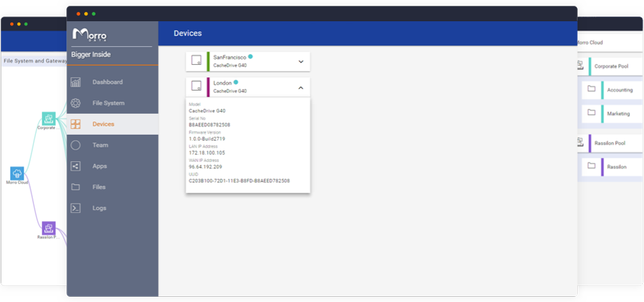Click WAN IP address 96.64.192.209

(x=205, y=166)
